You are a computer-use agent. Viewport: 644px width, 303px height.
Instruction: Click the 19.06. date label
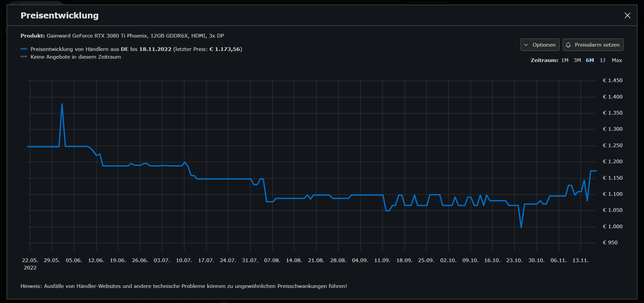(x=118, y=260)
